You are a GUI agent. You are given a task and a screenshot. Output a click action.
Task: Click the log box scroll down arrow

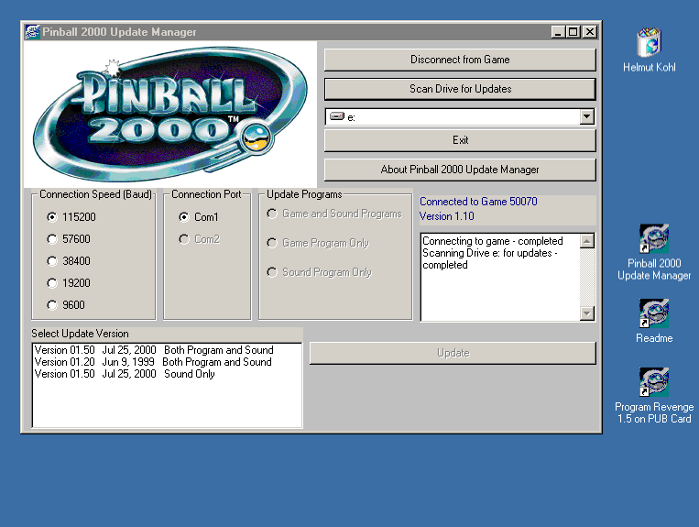(x=587, y=313)
